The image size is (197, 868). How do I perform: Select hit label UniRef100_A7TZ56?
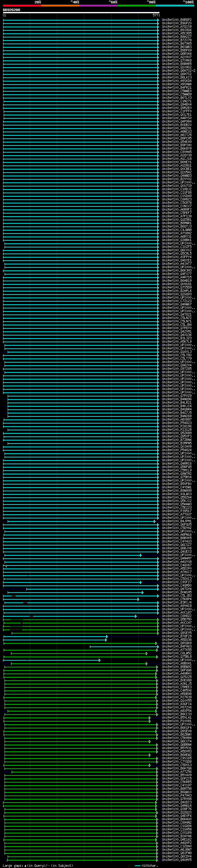(176, 772)
